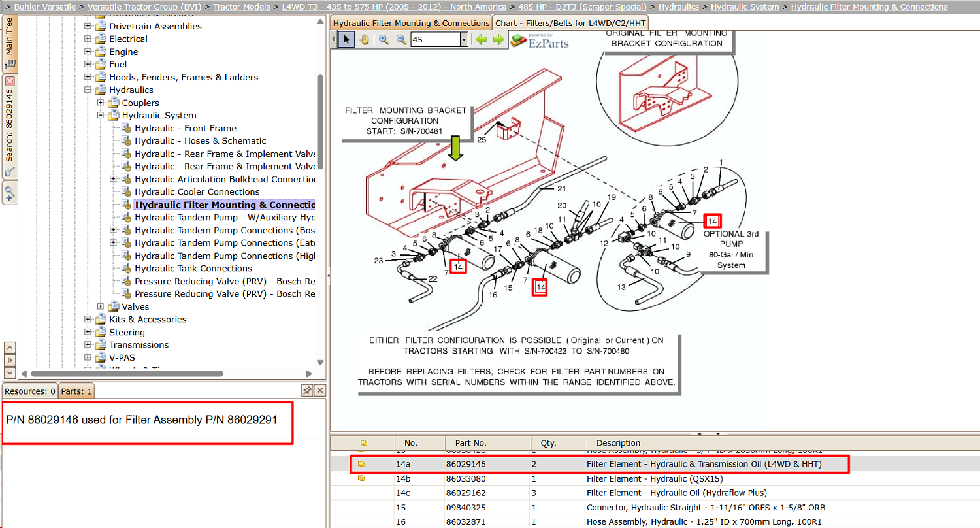Open Versatile Tractor Group (BVI) breadcrumb
The image size is (980, 528).
(146, 7)
